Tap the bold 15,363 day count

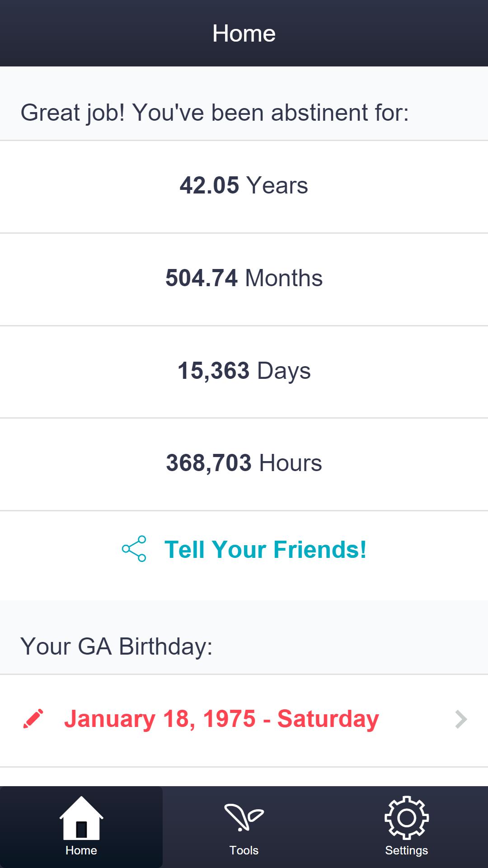(213, 371)
